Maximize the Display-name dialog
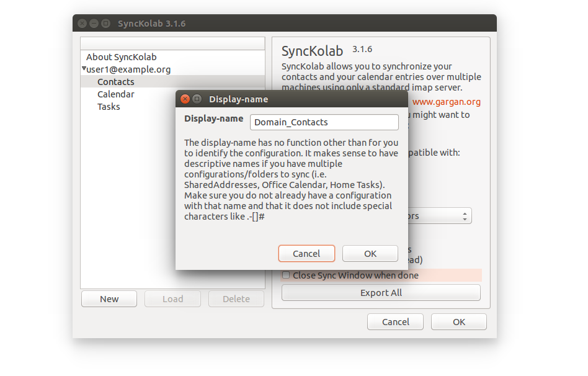Image resolution: width=588 pixels, height=376 pixels. pyautogui.click(x=197, y=99)
